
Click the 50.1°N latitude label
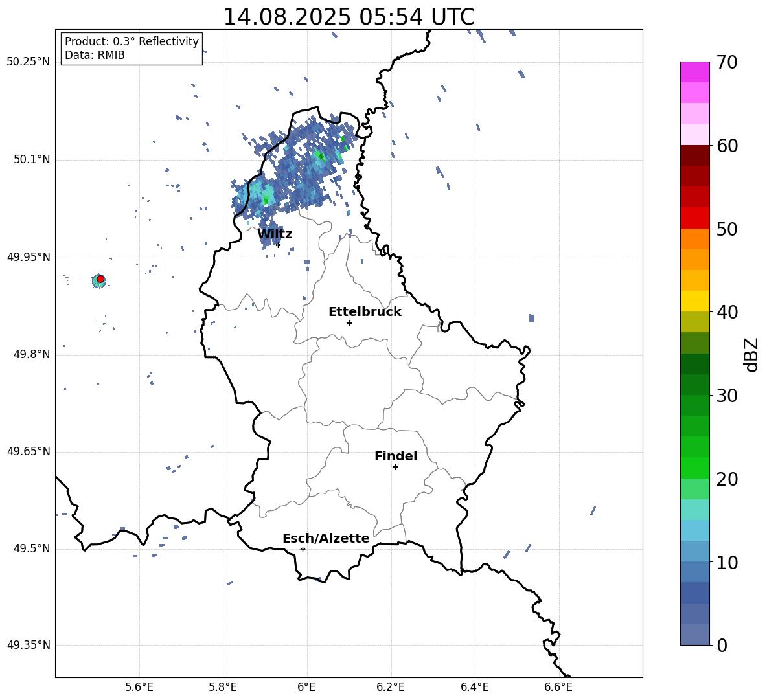32,159
